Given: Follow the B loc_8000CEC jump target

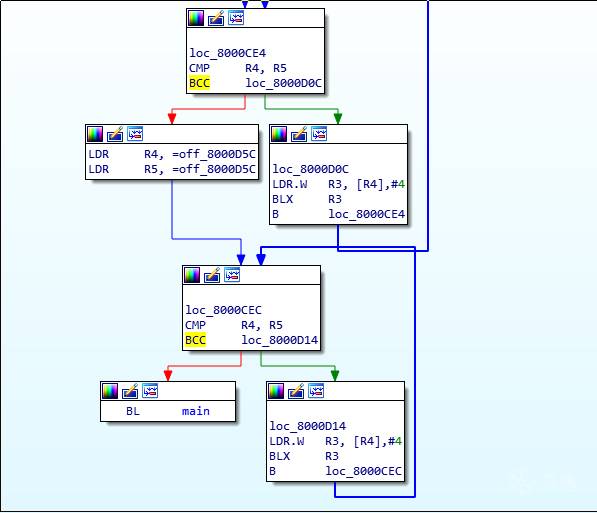Looking at the screenshot, I should pyautogui.click(x=364, y=471).
